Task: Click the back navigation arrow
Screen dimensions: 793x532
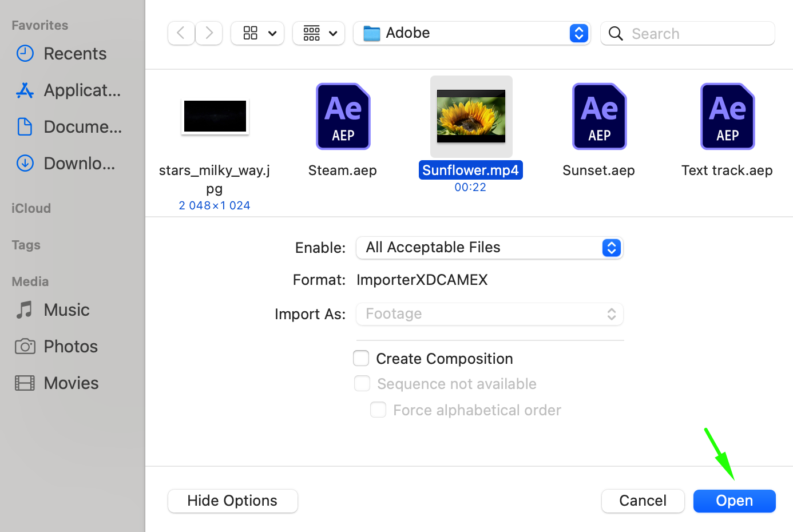Action: coord(181,33)
